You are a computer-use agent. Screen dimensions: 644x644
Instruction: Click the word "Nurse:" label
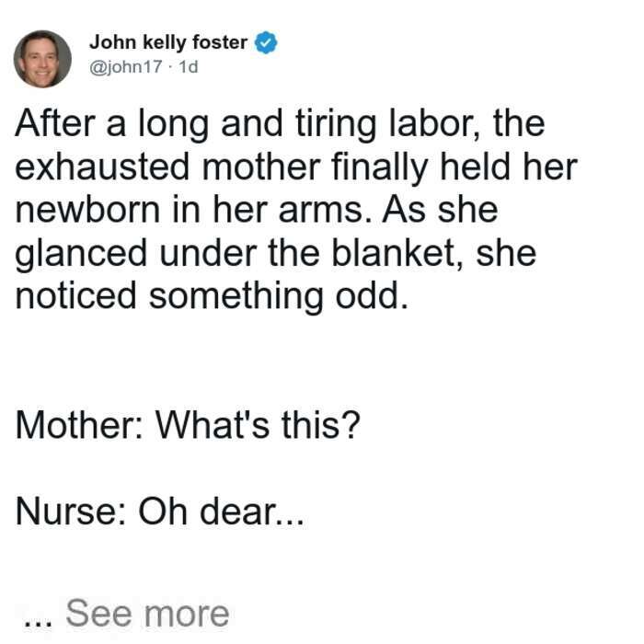(x=70, y=512)
